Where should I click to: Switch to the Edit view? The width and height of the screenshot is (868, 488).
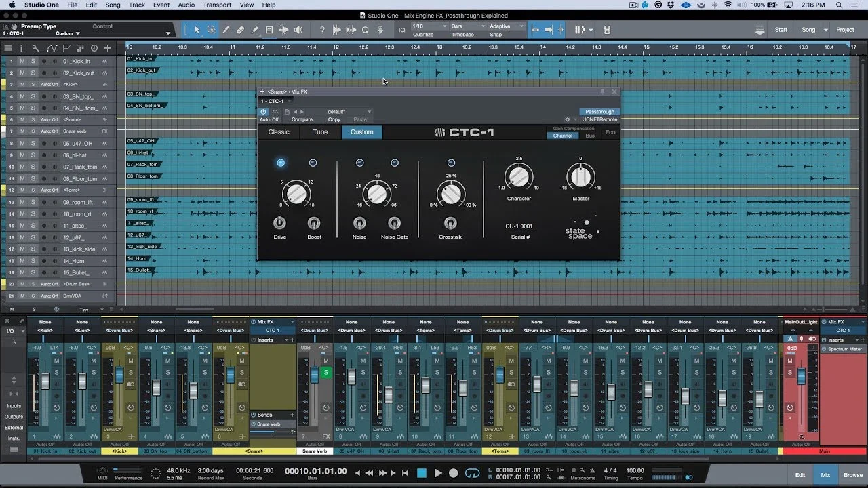click(800, 475)
